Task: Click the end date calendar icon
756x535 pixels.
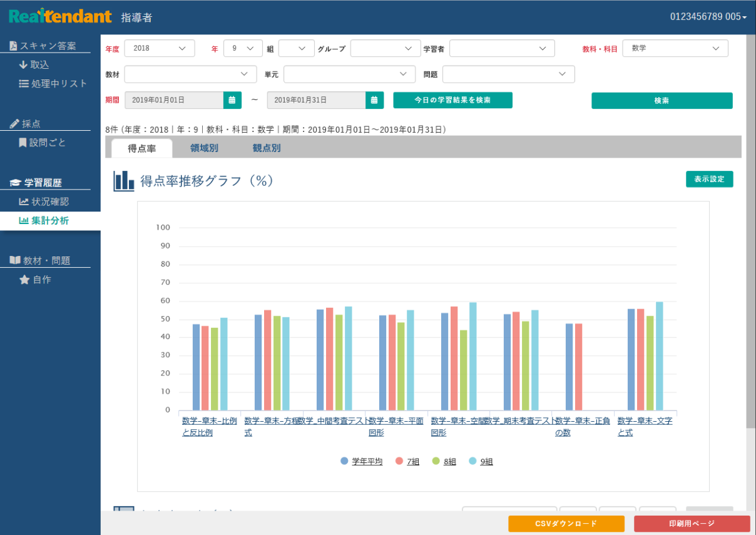Action: coord(374,100)
